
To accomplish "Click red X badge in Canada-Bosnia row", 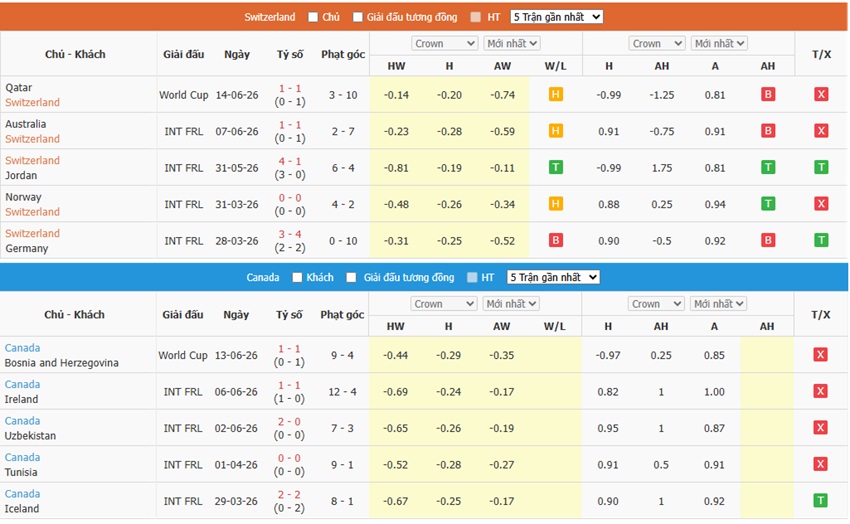I will click(820, 355).
